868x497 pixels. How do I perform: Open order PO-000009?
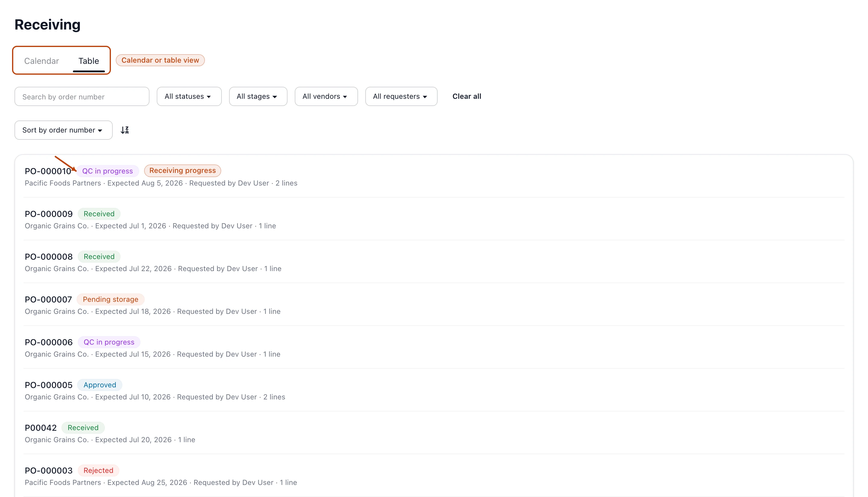[x=49, y=214]
